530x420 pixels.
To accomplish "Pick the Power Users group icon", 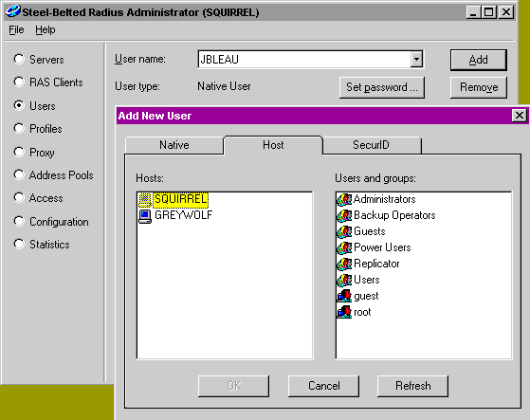I will coord(344,248).
